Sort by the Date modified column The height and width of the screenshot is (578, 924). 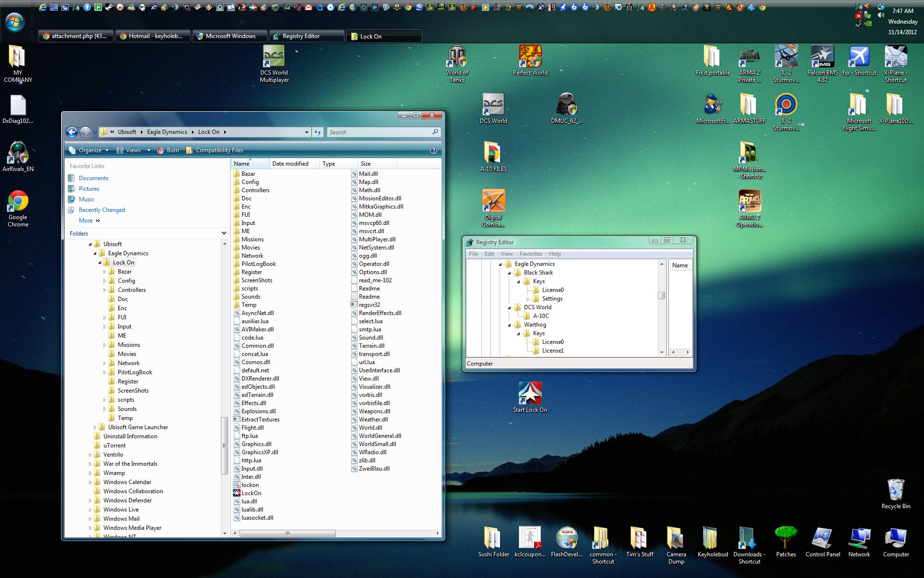[x=290, y=164]
